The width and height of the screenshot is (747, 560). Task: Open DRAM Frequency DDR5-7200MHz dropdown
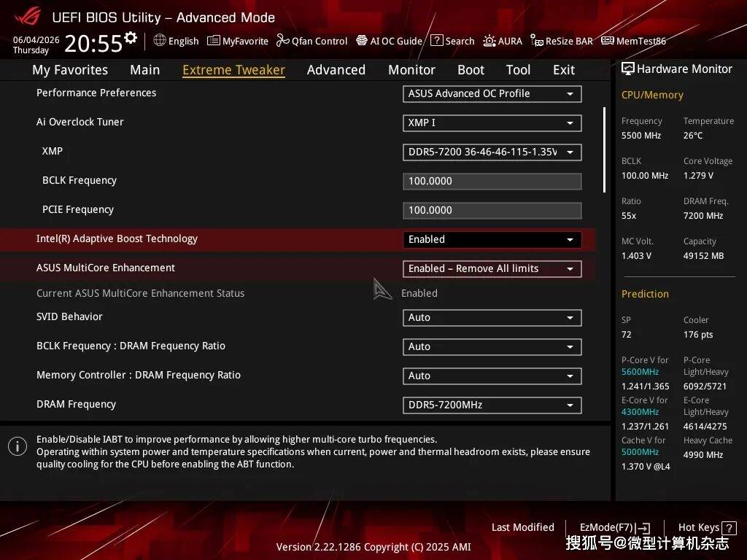pyautogui.click(x=492, y=405)
